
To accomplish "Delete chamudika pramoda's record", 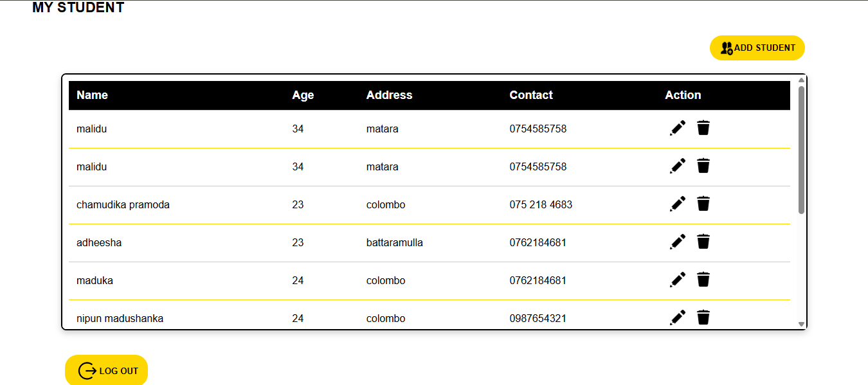I will (703, 204).
